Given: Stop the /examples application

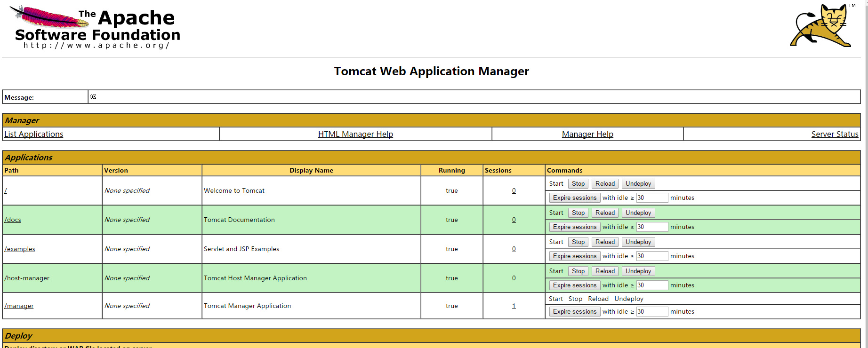Looking at the screenshot, I should 578,242.
